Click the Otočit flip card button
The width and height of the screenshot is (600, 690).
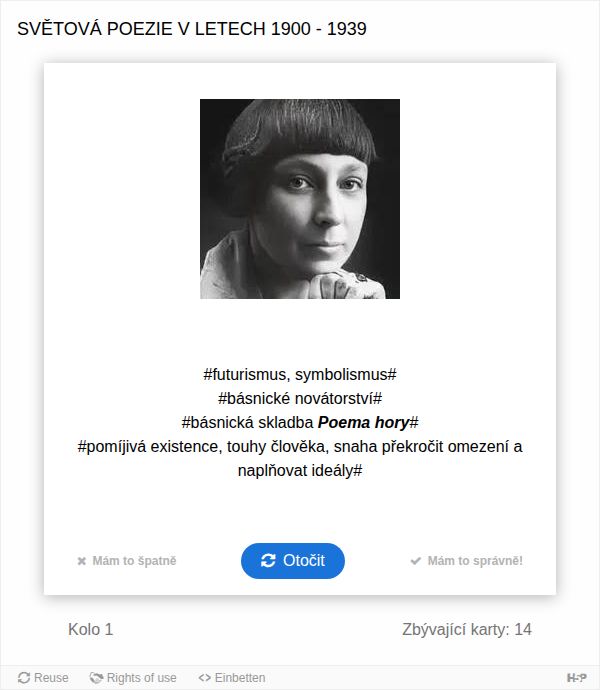click(x=293, y=561)
